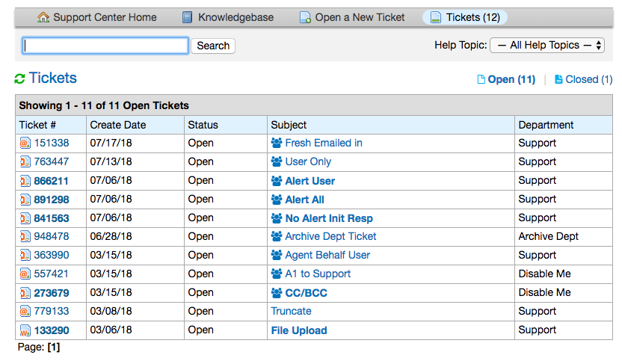The height and width of the screenshot is (364, 622).
Task: Click page number [1]
Action: [x=54, y=348]
